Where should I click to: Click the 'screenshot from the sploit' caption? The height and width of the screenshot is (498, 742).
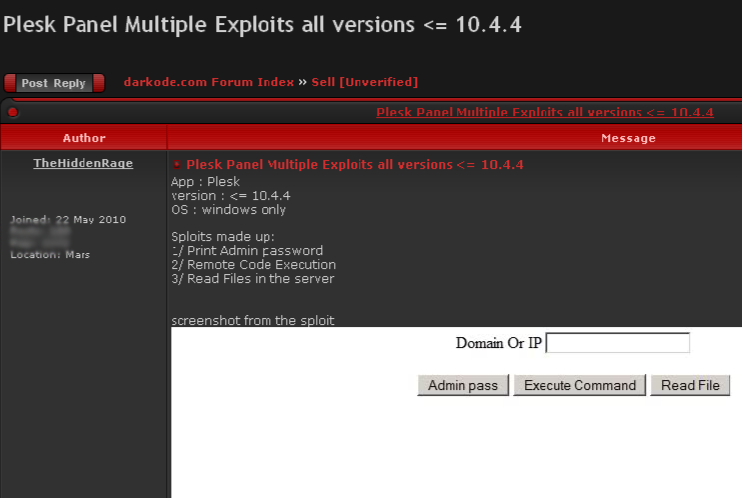coord(253,320)
